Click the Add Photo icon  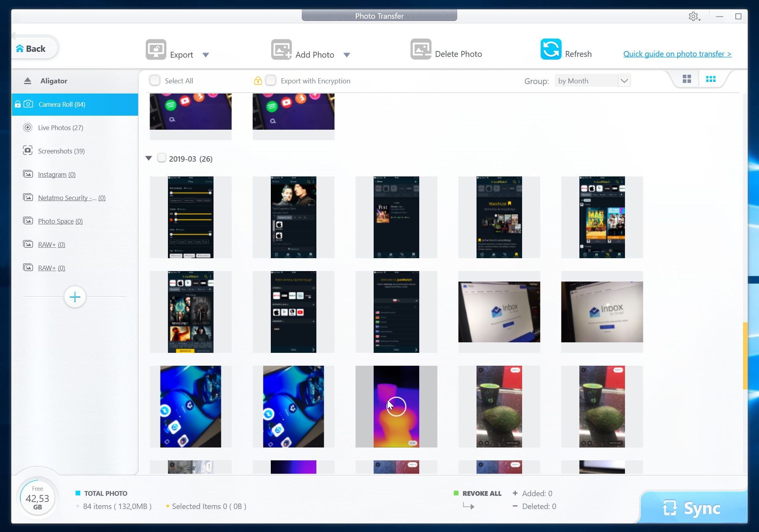pos(281,49)
